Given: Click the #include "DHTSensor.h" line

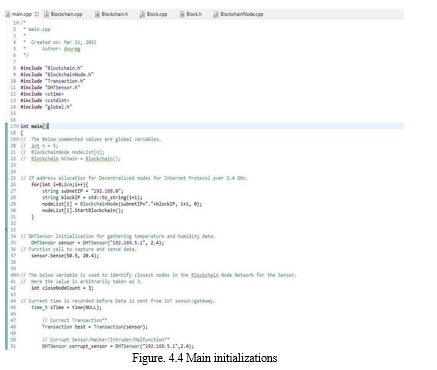Looking at the screenshot, I should 50,87.
